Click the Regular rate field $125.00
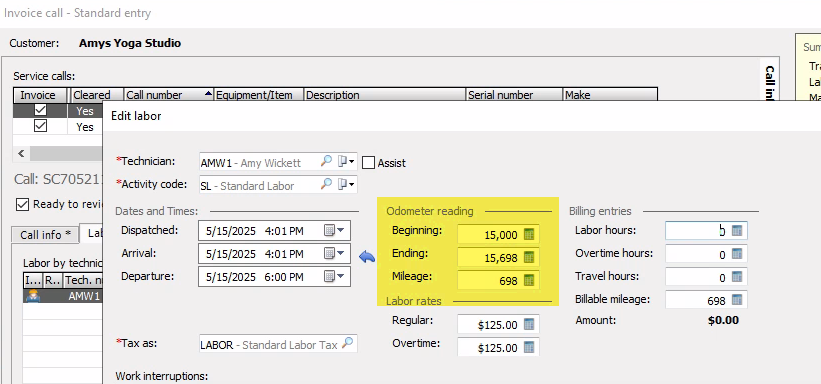The image size is (821, 384). coord(498,325)
